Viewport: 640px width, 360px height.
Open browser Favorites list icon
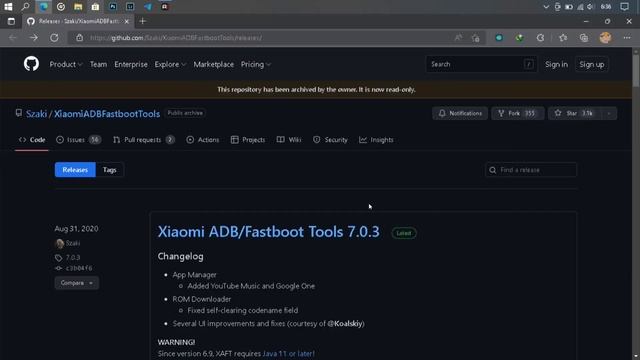point(563,38)
